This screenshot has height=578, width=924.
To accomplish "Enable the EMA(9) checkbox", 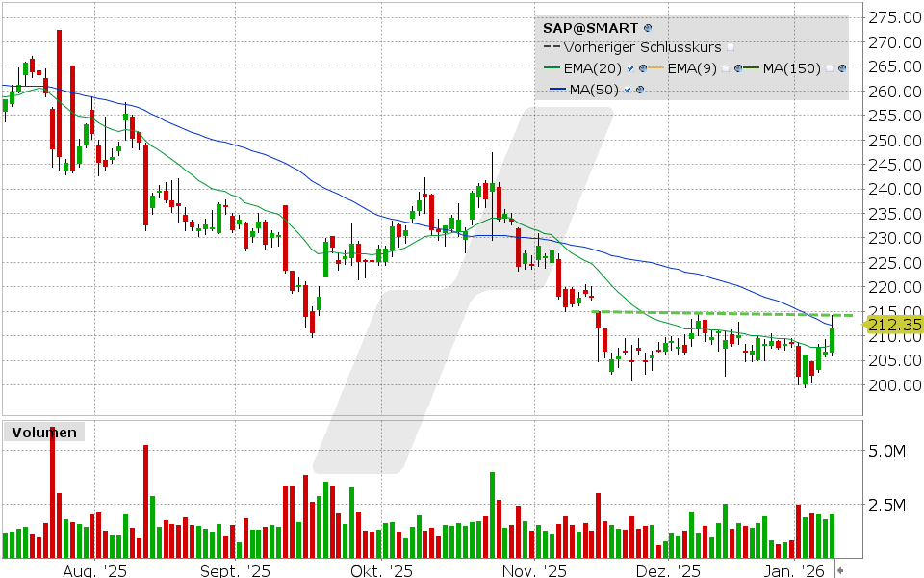I will point(726,67).
